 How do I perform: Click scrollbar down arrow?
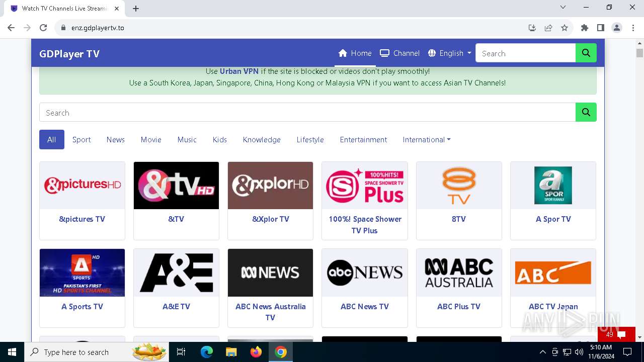coord(639,337)
